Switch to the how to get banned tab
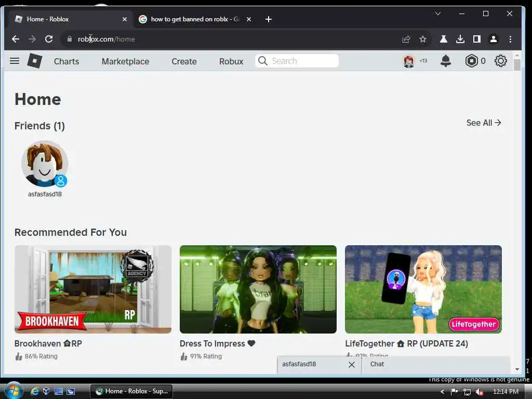 [x=194, y=19]
